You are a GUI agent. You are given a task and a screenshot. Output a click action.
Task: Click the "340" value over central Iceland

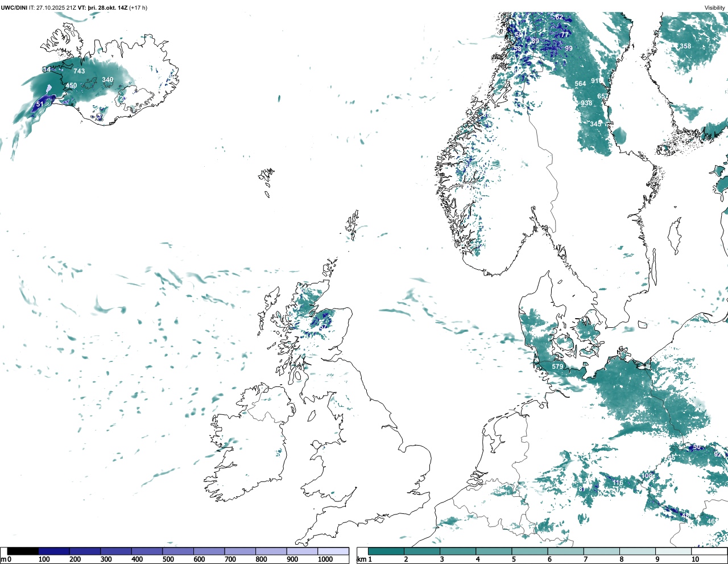tap(107, 80)
